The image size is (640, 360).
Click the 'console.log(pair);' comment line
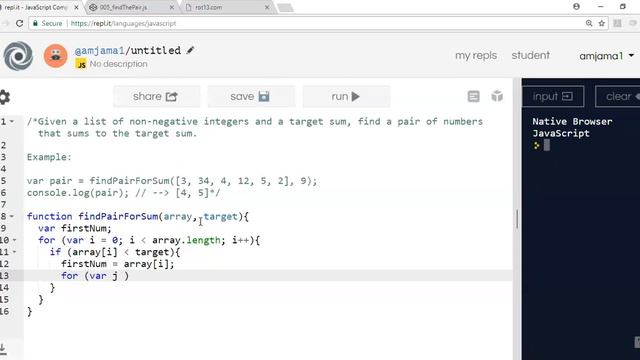(x=123, y=193)
